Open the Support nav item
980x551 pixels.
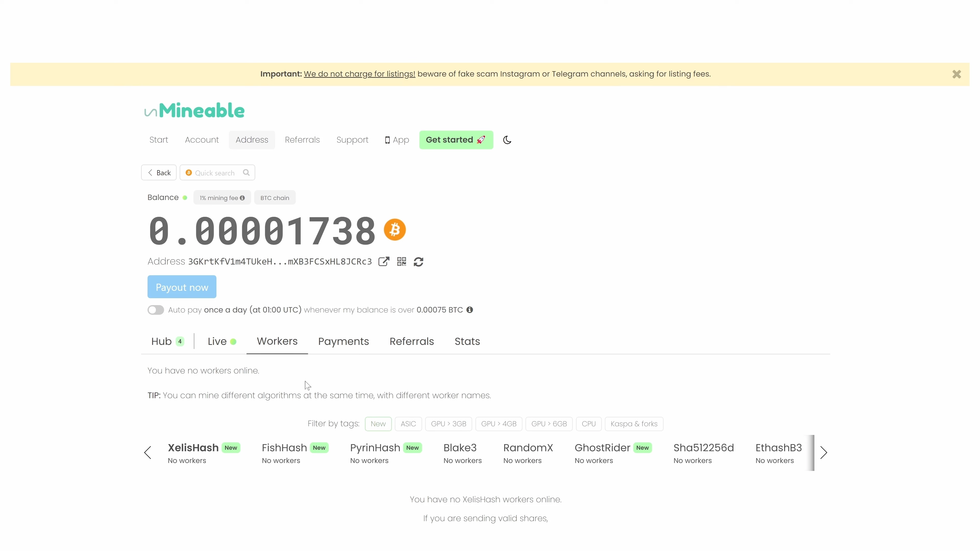[x=352, y=140]
